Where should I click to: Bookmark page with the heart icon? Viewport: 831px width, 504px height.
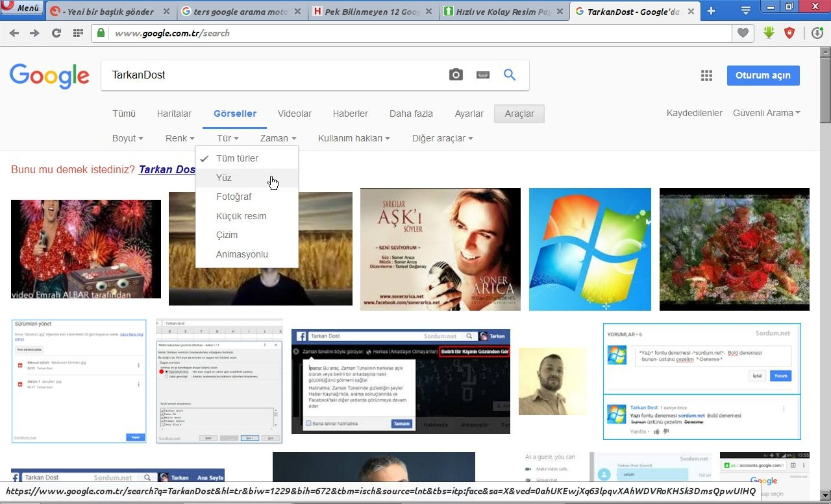click(x=743, y=33)
